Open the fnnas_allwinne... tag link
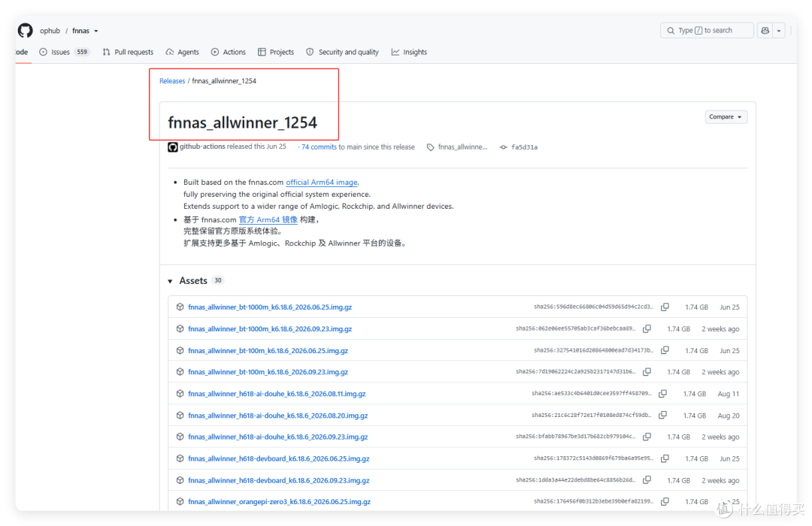Viewport: 812px width, 526px height. click(462, 147)
